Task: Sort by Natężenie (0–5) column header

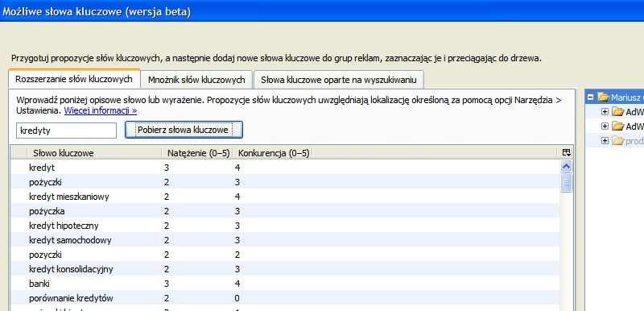Action: [x=198, y=153]
